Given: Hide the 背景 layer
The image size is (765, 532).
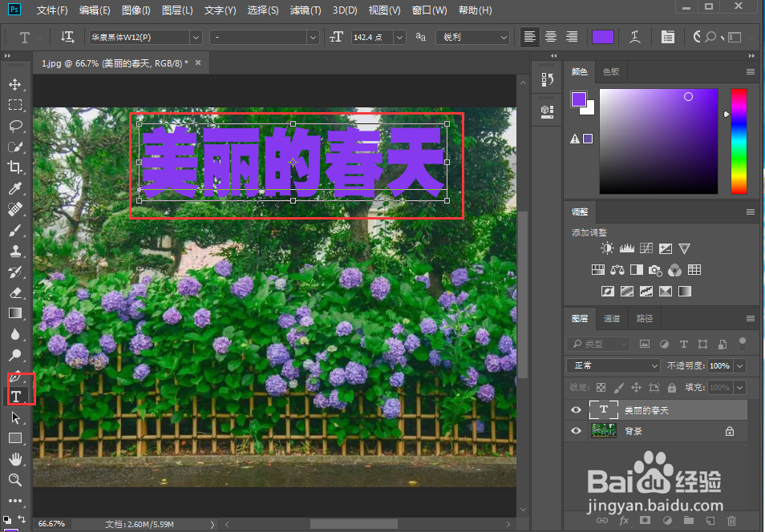Looking at the screenshot, I should coord(576,431).
